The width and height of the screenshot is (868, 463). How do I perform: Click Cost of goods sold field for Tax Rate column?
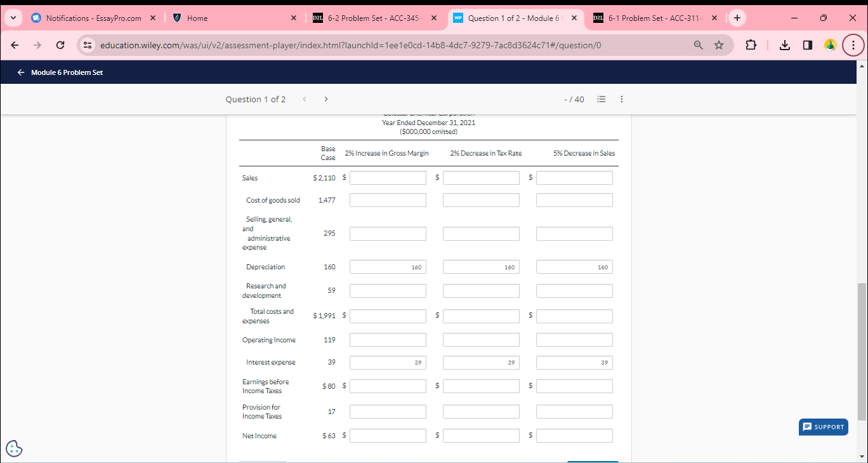click(481, 200)
